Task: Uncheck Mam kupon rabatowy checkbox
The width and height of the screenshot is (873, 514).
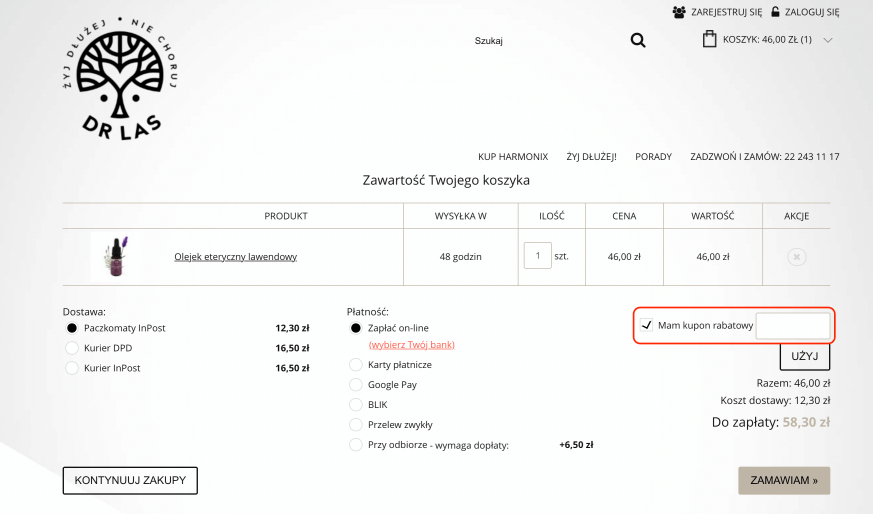Action: point(646,325)
